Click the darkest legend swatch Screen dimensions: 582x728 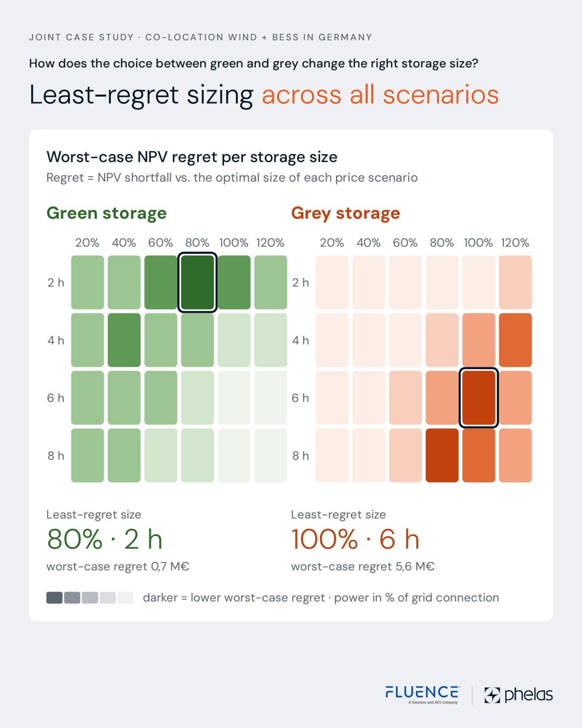pyautogui.click(x=54, y=597)
